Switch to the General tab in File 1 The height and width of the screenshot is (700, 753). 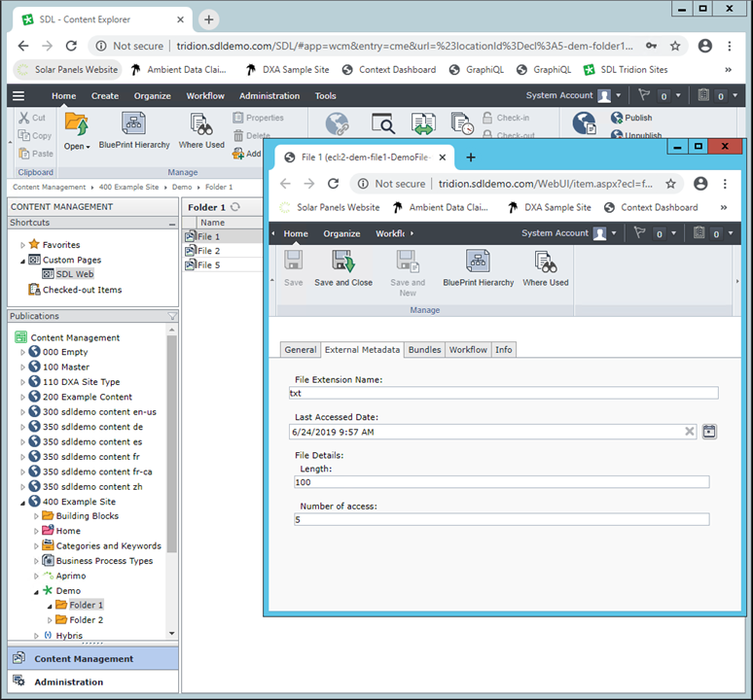(x=301, y=350)
